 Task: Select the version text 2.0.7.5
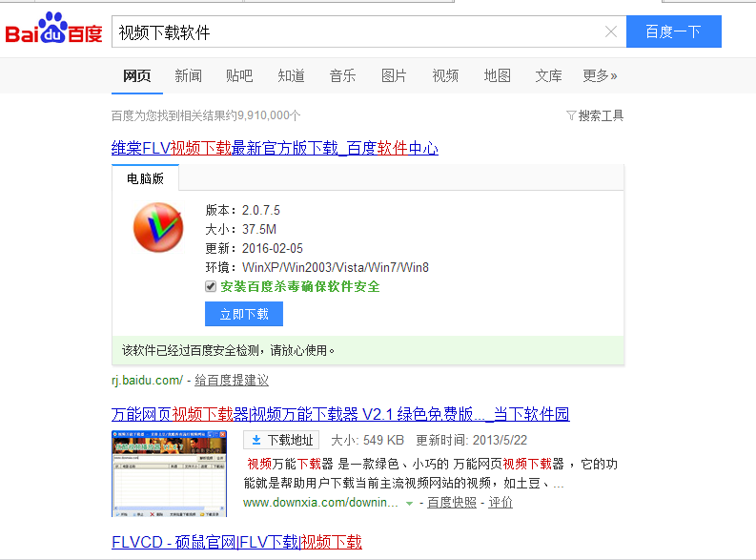(261, 210)
